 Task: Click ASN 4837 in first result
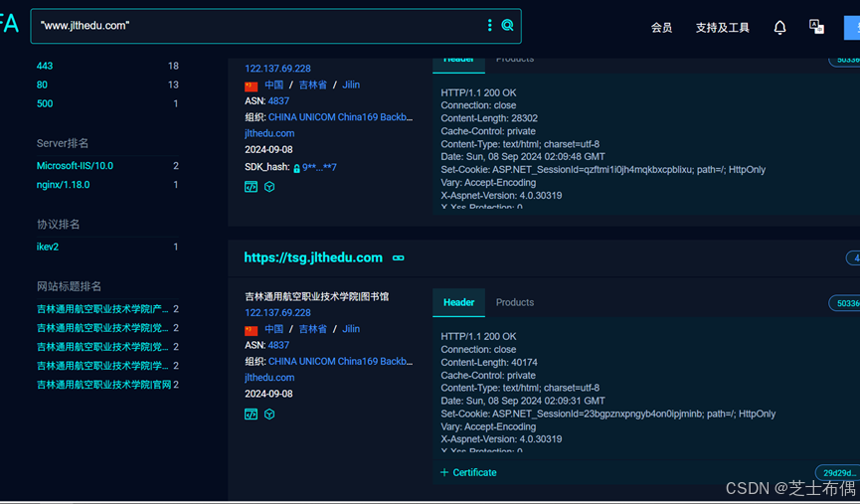coord(278,101)
